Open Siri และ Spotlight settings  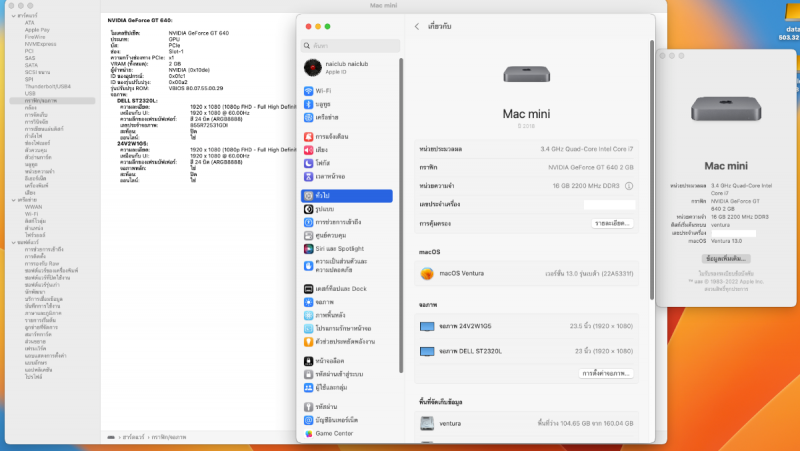click(x=346, y=248)
